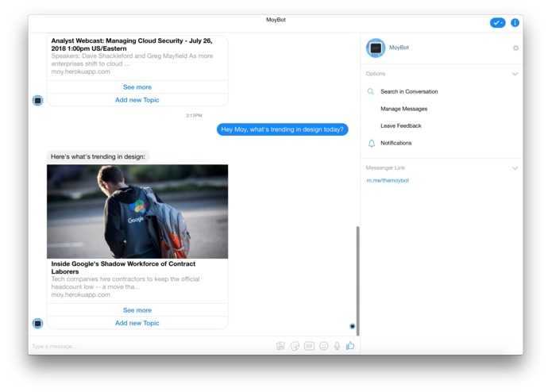Click MoyBot profile avatar in sidebar
The height and width of the screenshot is (392, 552).
pos(376,48)
